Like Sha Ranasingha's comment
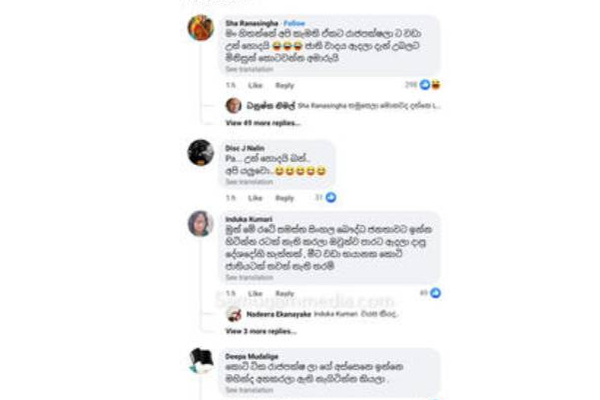 [255, 85]
